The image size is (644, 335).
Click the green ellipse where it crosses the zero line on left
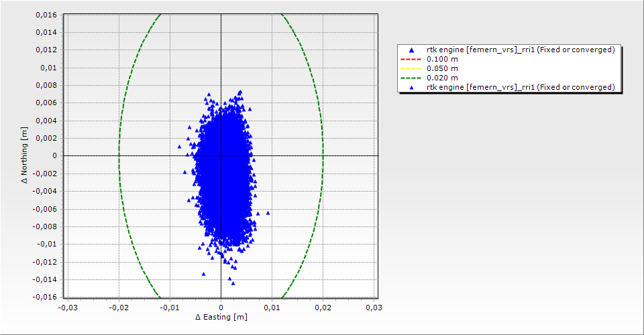119,155
